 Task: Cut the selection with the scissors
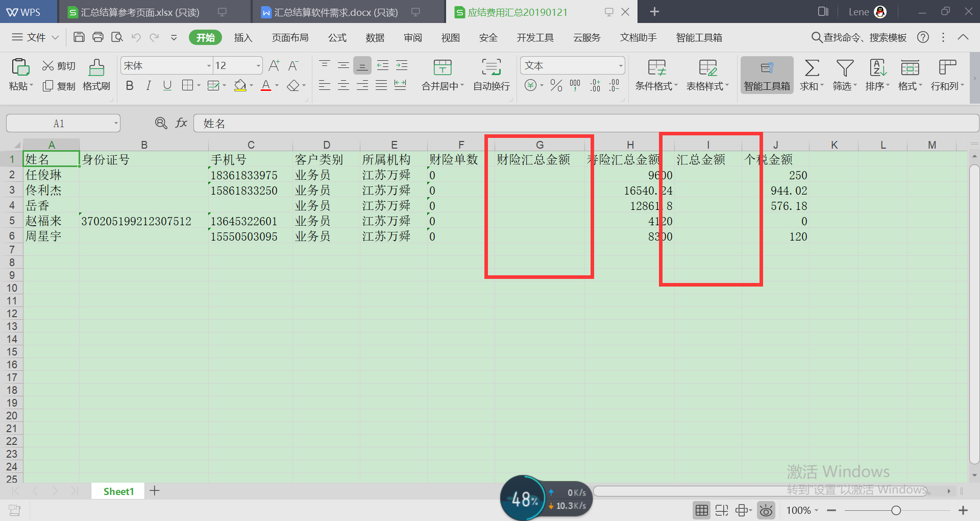[59, 66]
